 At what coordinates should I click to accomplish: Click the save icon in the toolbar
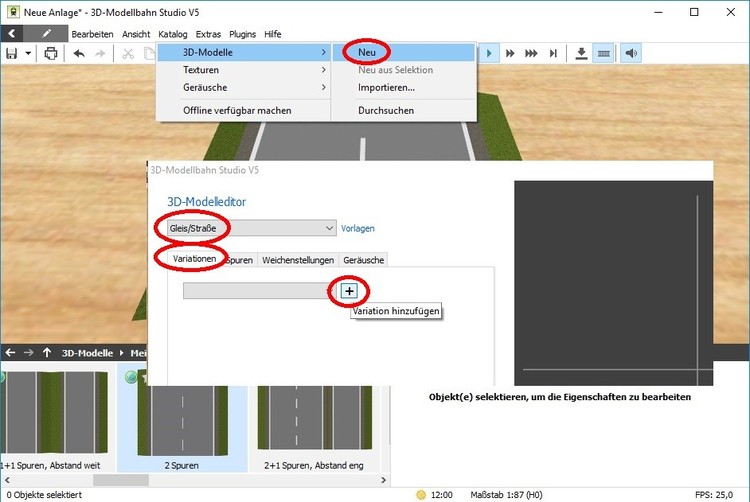point(11,53)
